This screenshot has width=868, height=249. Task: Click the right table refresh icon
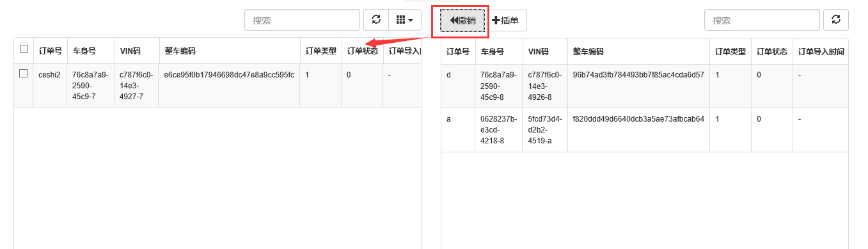(x=836, y=20)
